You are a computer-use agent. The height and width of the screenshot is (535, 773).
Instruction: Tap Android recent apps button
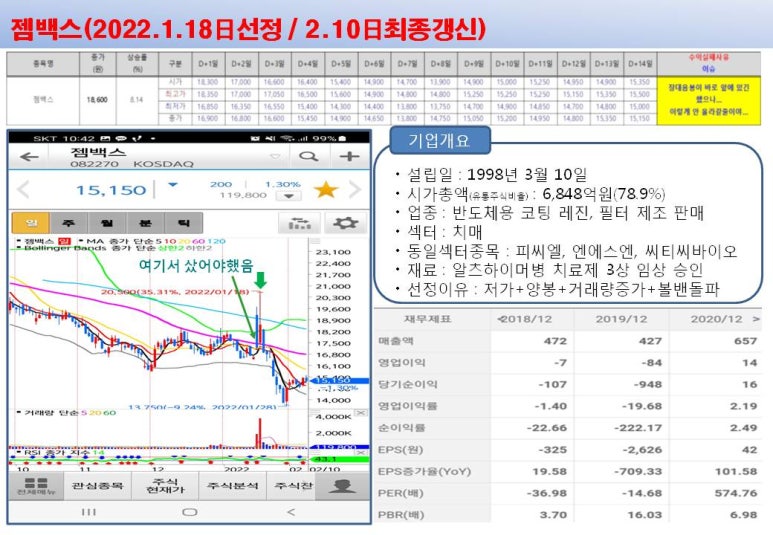pyautogui.click(x=89, y=512)
